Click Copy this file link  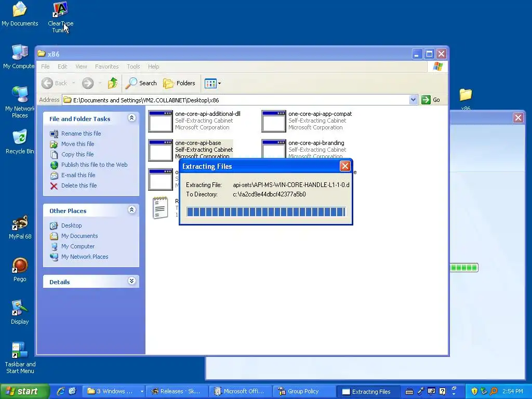[x=77, y=154]
